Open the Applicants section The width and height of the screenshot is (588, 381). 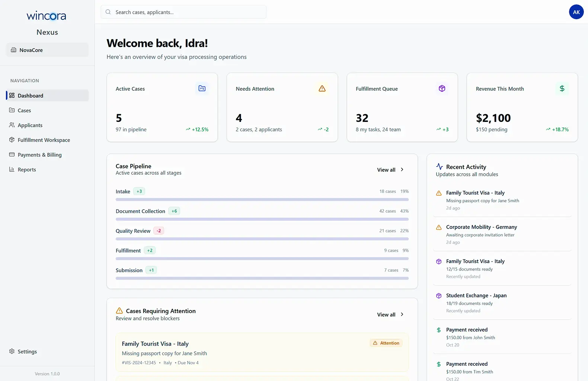point(30,125)
